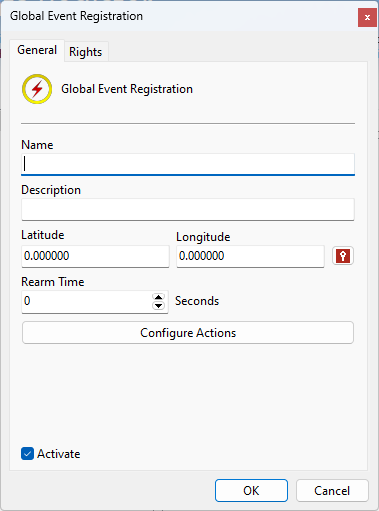Select the Latitude value field
This screenshot has height=511, width=379.
[x=95, y=256]
